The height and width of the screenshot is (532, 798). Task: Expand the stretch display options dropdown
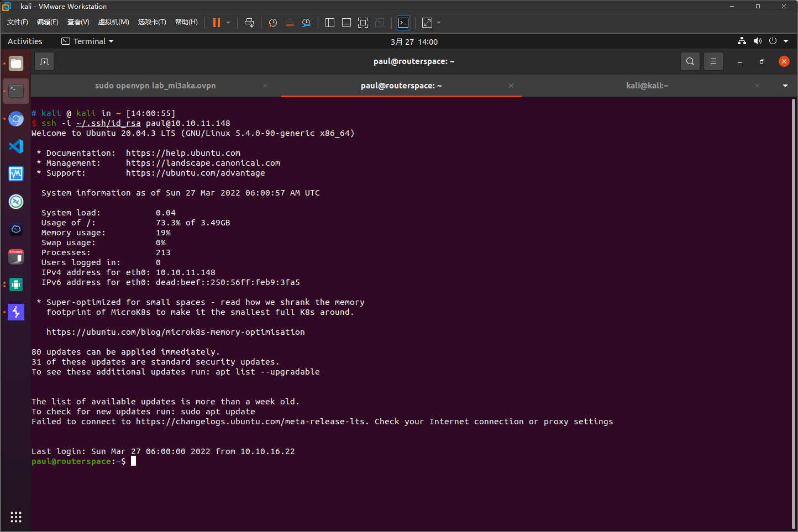(x=439, y=23)
